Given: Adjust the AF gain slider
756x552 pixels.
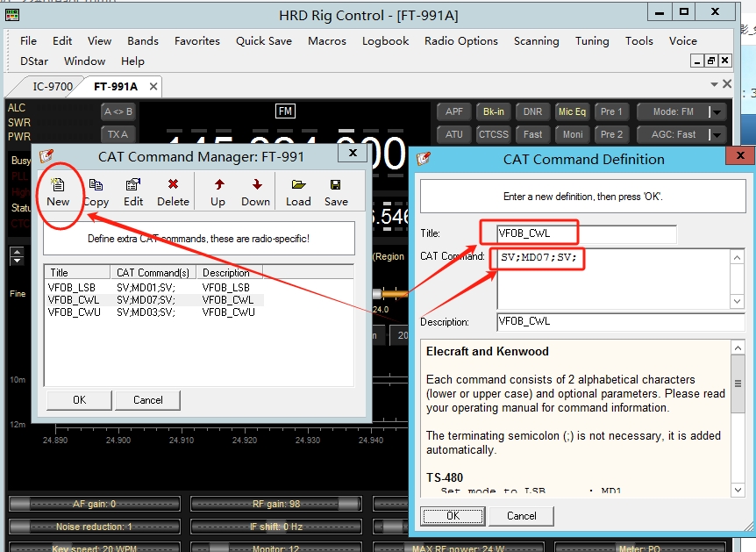Looking at the screenshot, I should coord(95,504).
